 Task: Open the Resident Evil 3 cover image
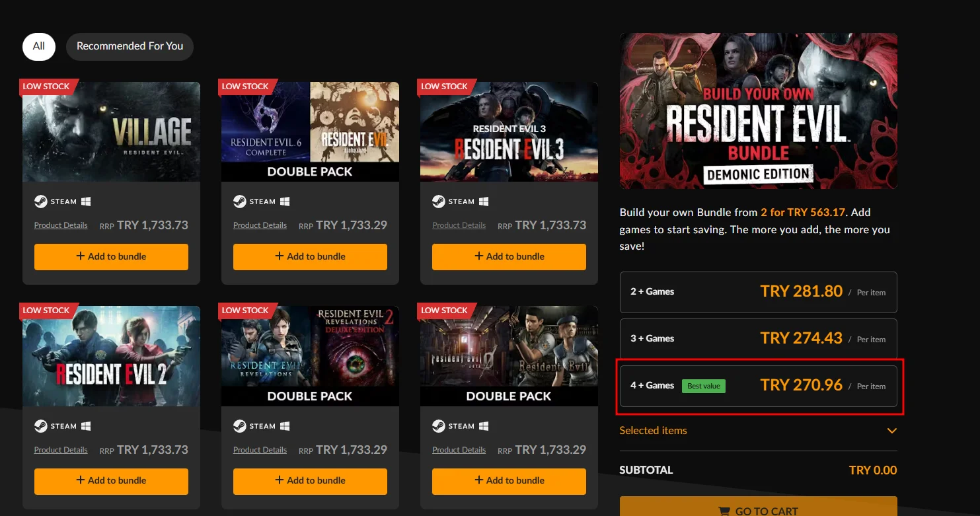[x=509, y=131]
